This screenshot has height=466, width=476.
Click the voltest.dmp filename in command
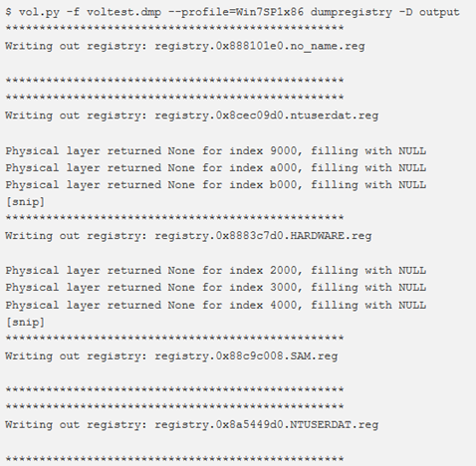(x=123, y=12)
